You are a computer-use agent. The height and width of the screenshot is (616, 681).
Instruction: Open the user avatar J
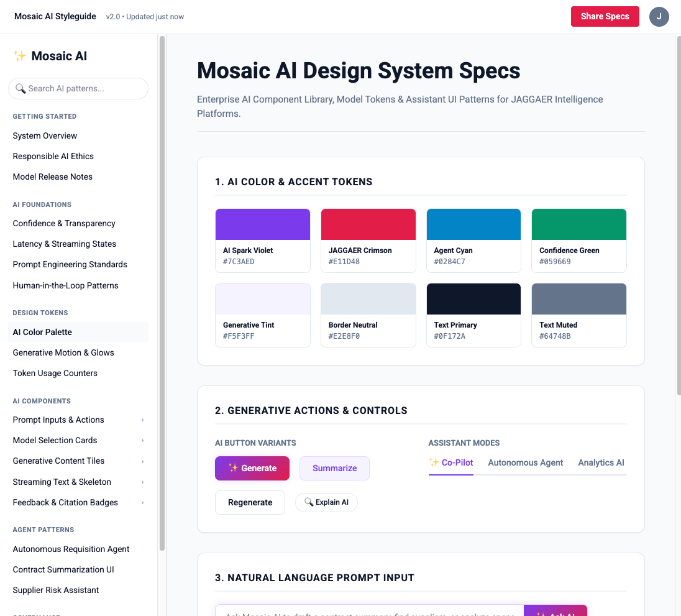tap(659, 17)
